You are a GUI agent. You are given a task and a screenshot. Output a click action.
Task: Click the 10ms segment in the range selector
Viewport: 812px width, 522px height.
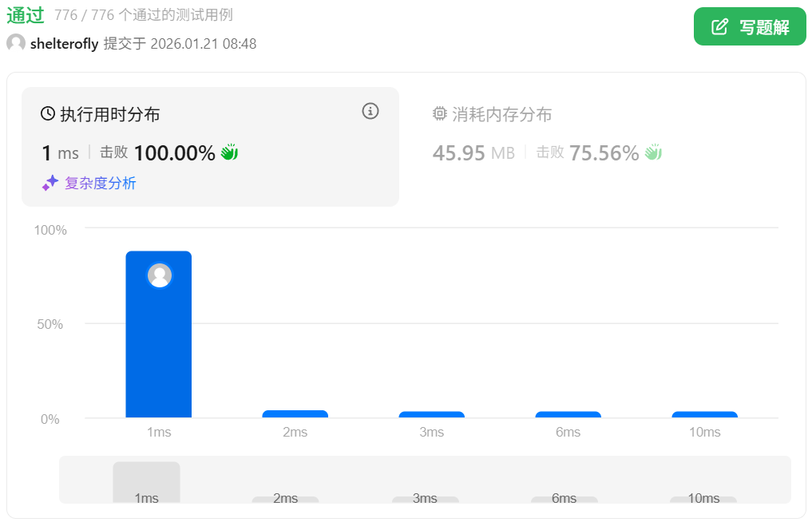pos(703,499)
